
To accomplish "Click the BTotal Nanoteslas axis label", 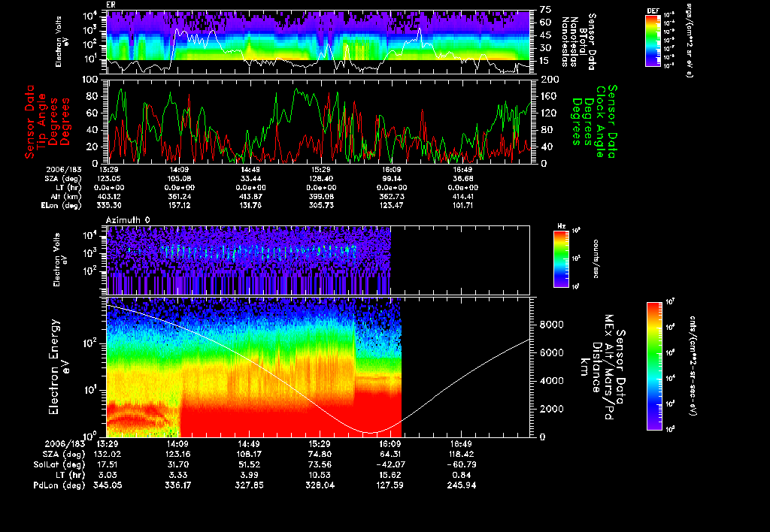I will [x=578, y=41].
